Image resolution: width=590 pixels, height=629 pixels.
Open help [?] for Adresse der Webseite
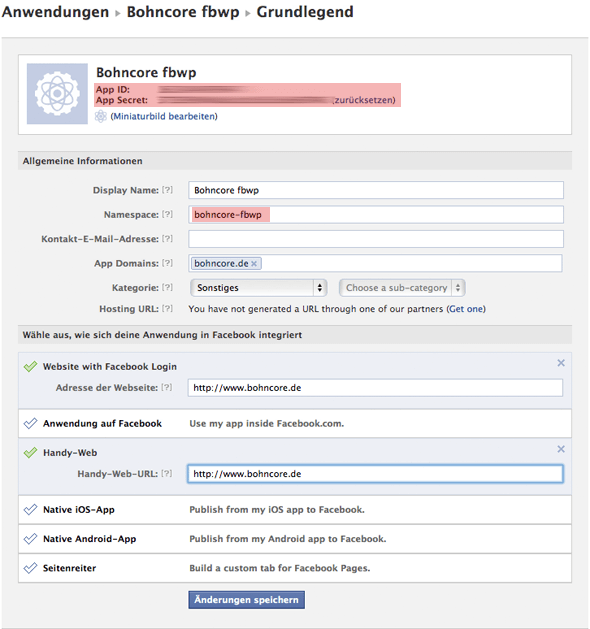[166, 387]
